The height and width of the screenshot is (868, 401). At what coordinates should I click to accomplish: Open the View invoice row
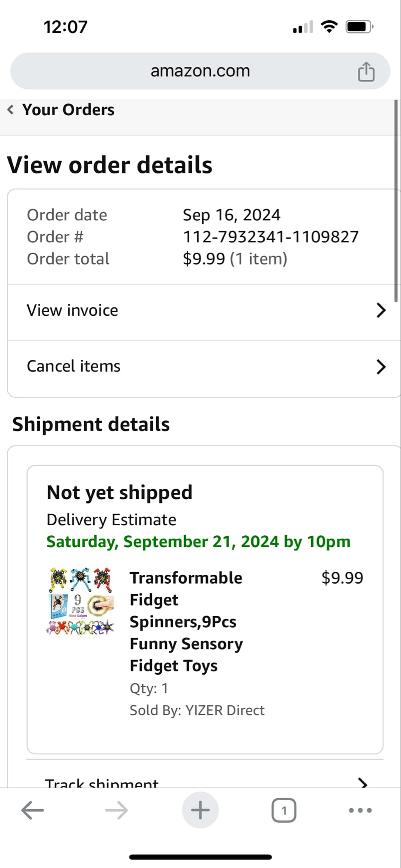[72, 310]
